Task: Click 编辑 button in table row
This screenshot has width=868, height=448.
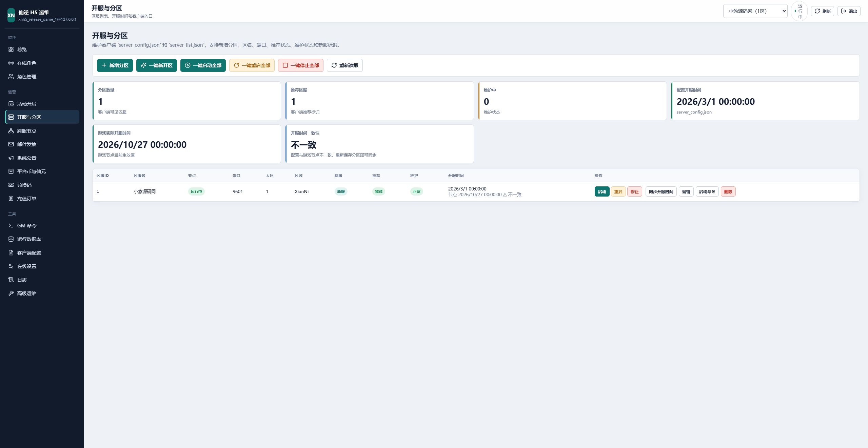Action: pos(686,192)
